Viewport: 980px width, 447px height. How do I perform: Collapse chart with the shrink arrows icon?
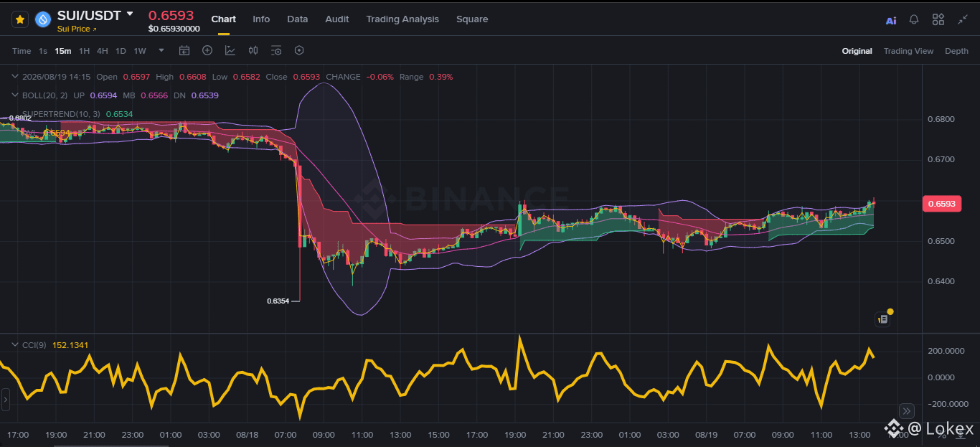[963, 19]
